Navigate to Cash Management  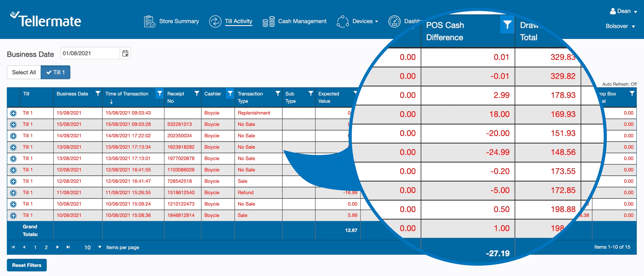[294, 21]
